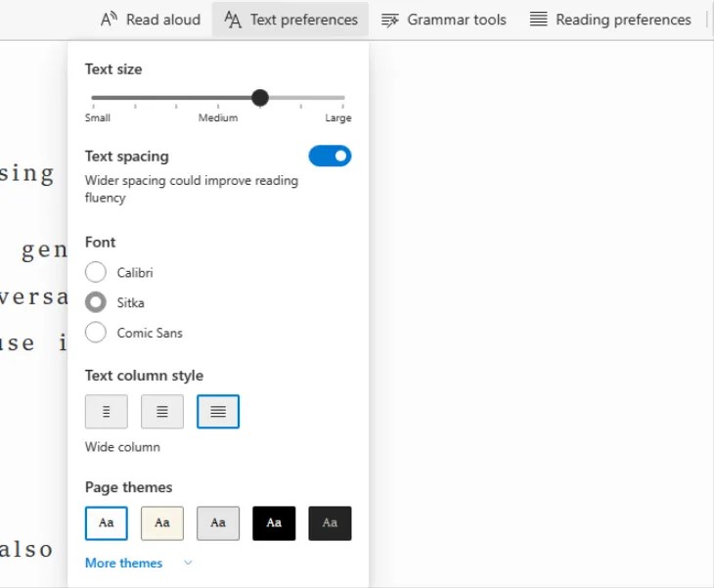Viewport: 714px width, 588px height.
Task: Set text size to Large on slider
Action: (x=343, y=98)
